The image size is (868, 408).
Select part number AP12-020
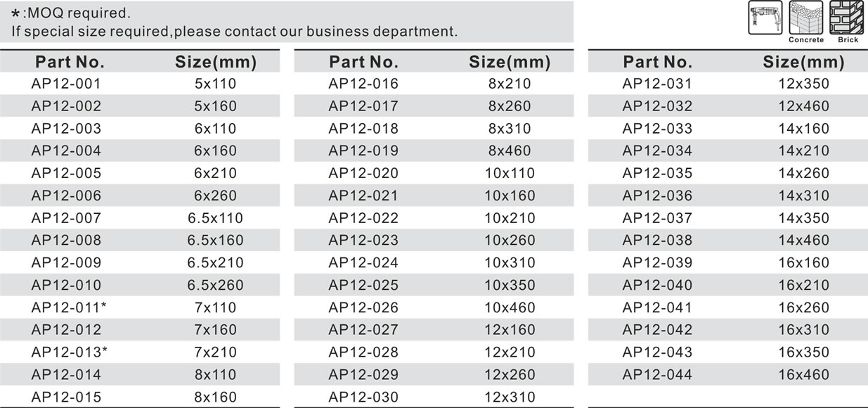pos(363,173)
